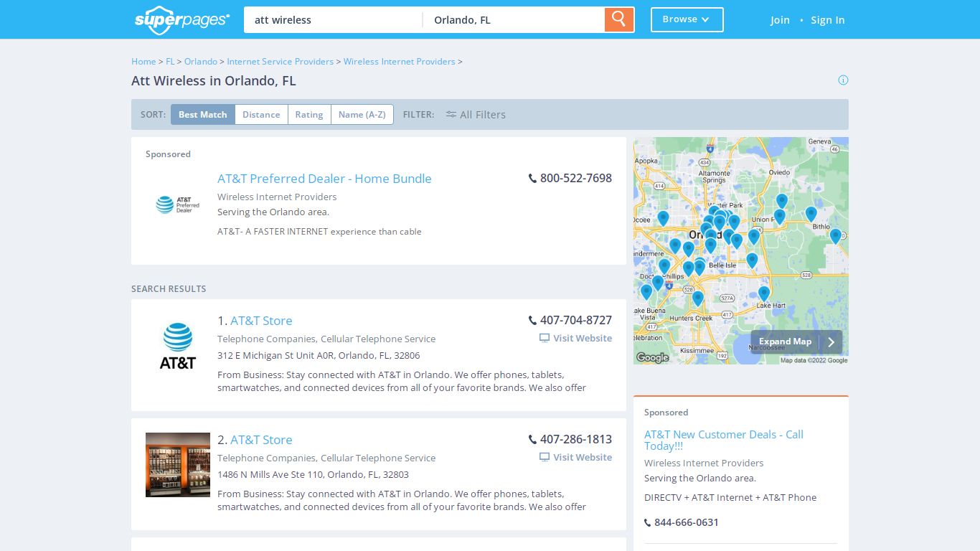Click map pin near Bithlo
The height and width of the screenshot is (551, 980).
click(x=811, y=214)
